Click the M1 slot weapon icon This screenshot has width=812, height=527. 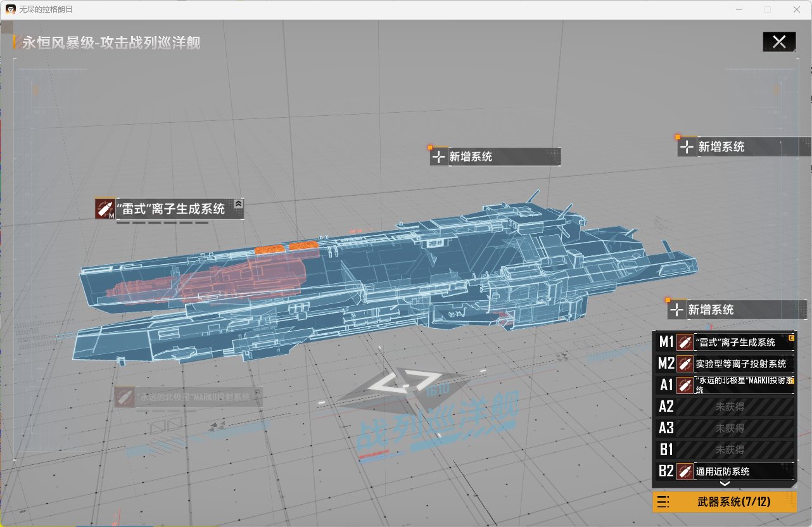coord(684,343)
